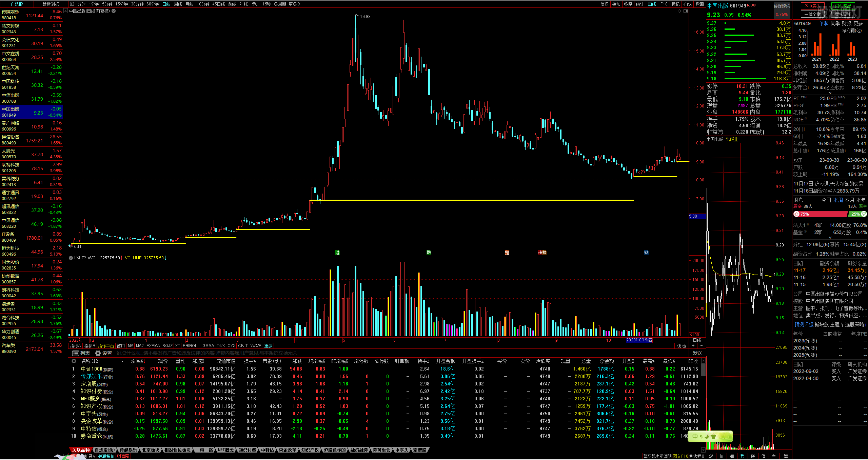
Task: Click the 主 tab icon at bottom
Action: [774, 456]
